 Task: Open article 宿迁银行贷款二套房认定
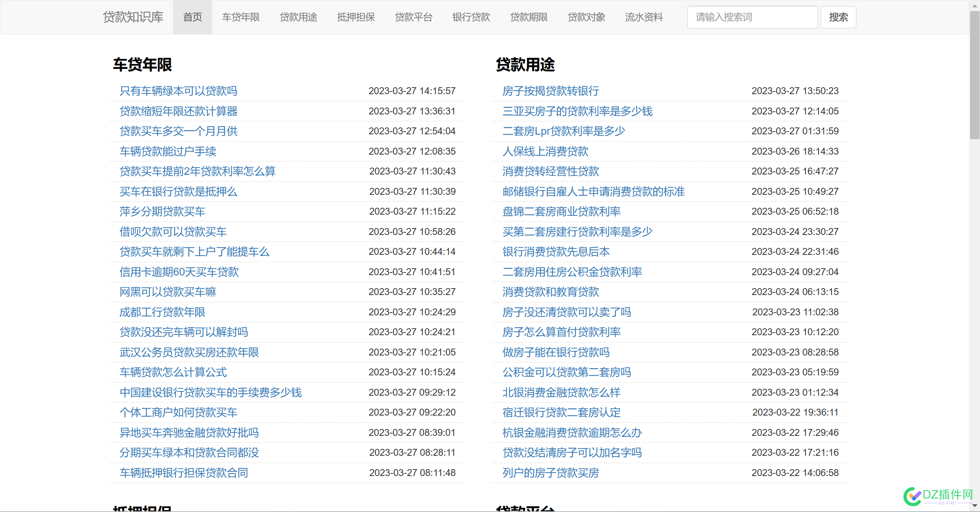tap(561, 413)
